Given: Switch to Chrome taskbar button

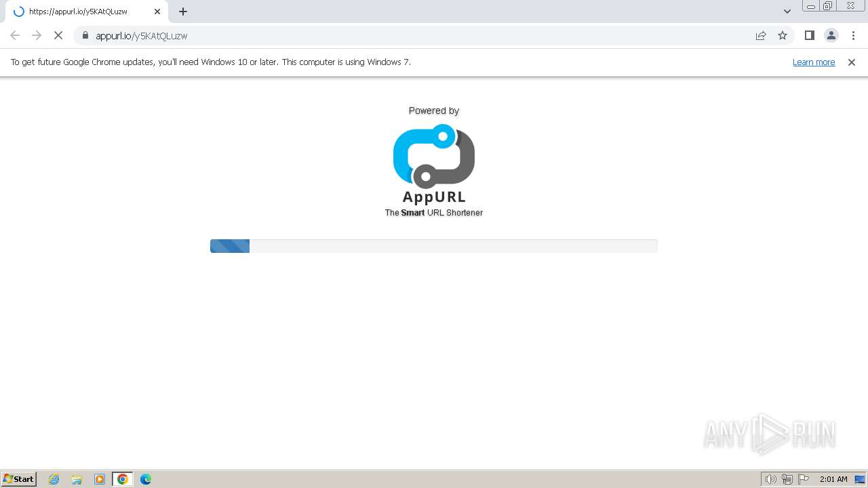Looking at the screenshot, I should click(123, 479).
